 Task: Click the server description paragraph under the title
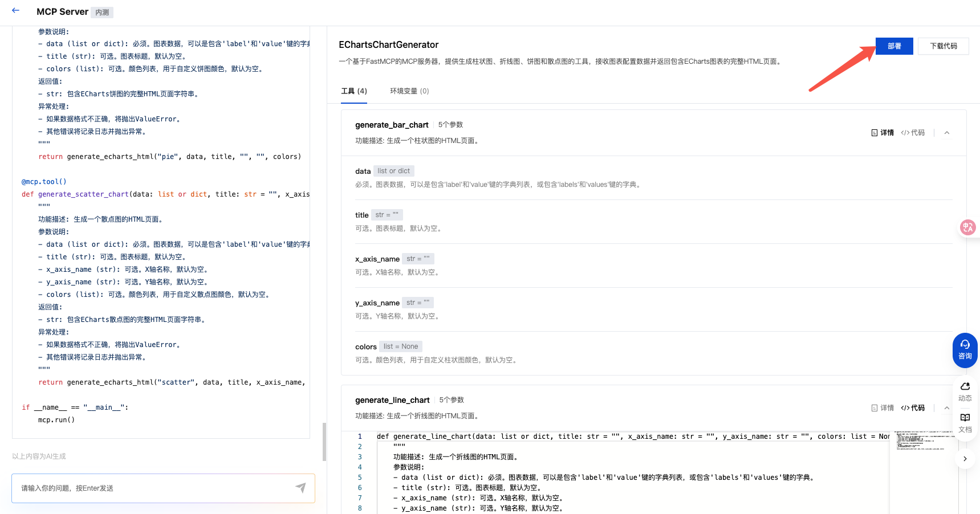click(x=561, y=62)
